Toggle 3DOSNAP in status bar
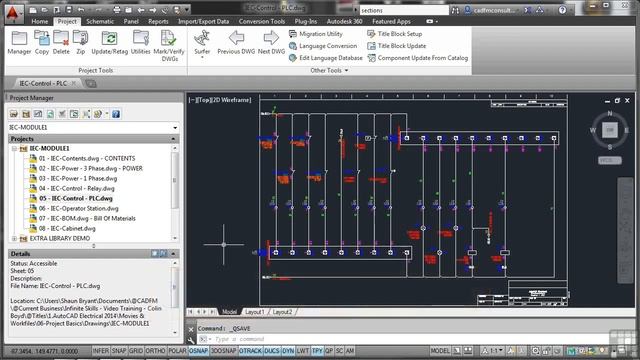The width and height of the screenshot is (640, 360). pyautogui.click(x=223, y=351)
